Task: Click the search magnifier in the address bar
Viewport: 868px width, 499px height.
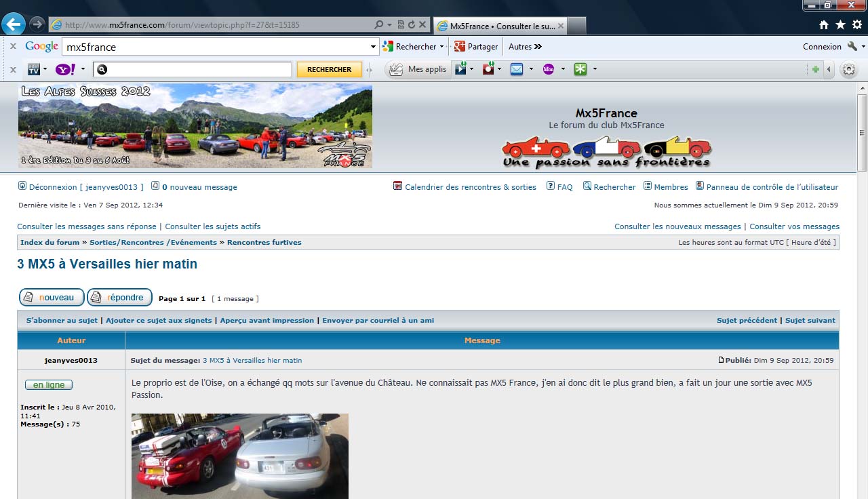Action: [x=379, y=24]
